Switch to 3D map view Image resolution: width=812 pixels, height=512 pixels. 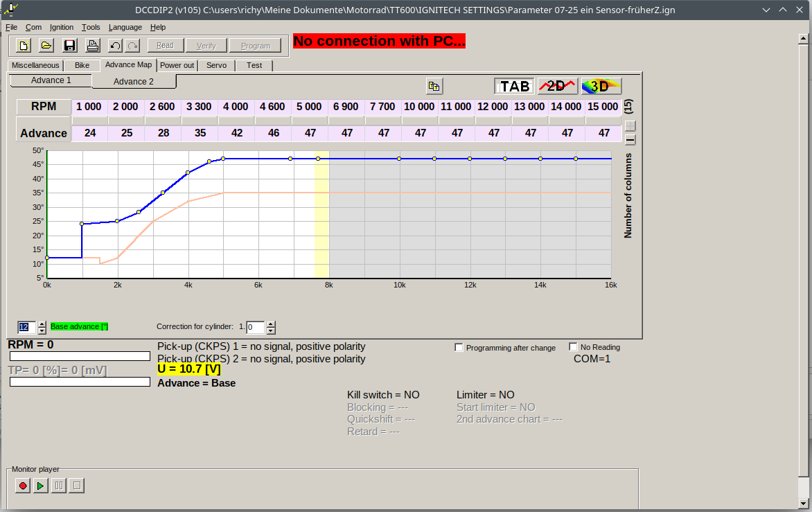click(x=601, y=86)
